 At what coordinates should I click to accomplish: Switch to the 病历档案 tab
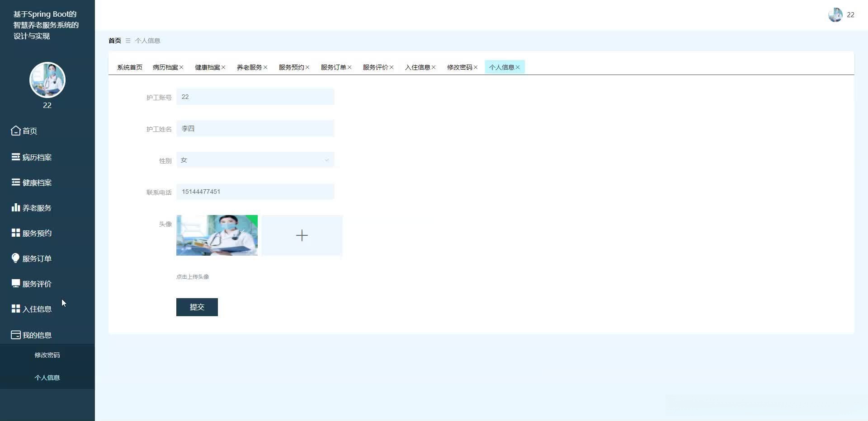click(x=165, y=67)
